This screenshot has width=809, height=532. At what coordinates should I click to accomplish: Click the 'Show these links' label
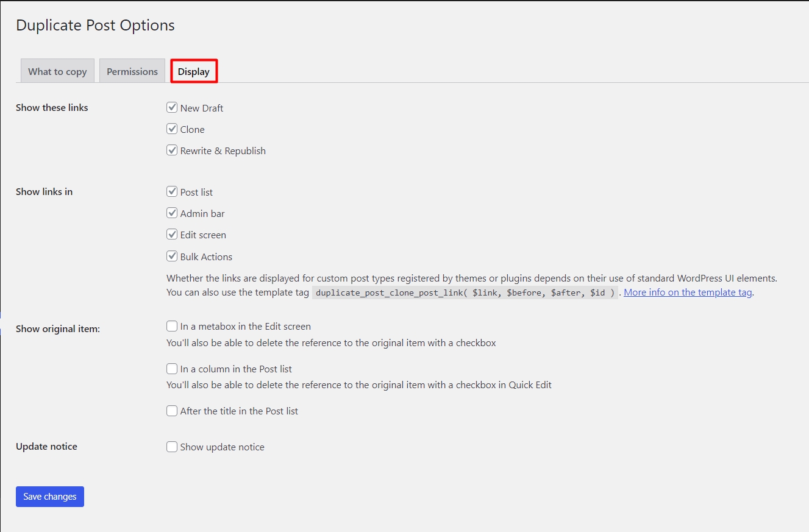[52, 107]
